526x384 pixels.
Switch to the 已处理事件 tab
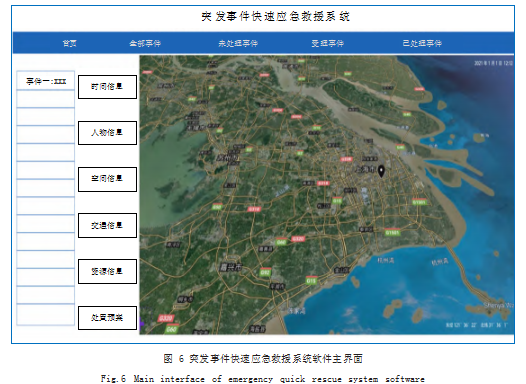point(422,43)
